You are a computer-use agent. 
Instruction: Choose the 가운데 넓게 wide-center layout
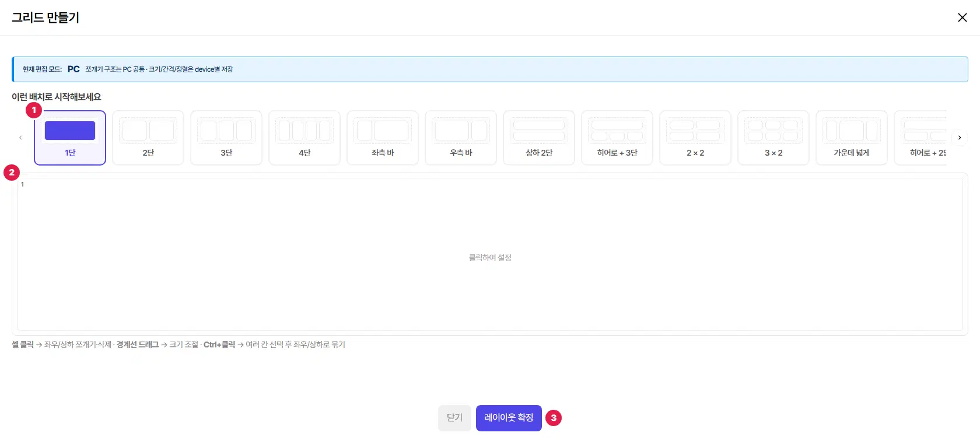[x=852, y=138]
